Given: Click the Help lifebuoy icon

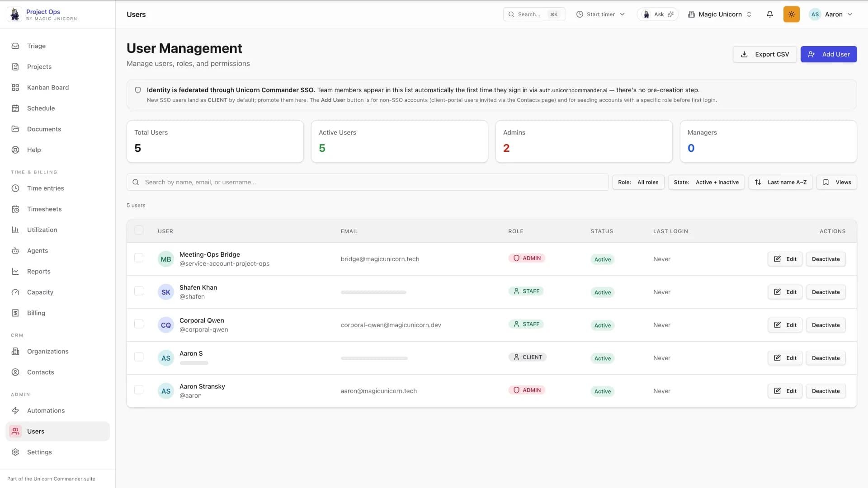Looking at the screenshot, I should 15,150.
